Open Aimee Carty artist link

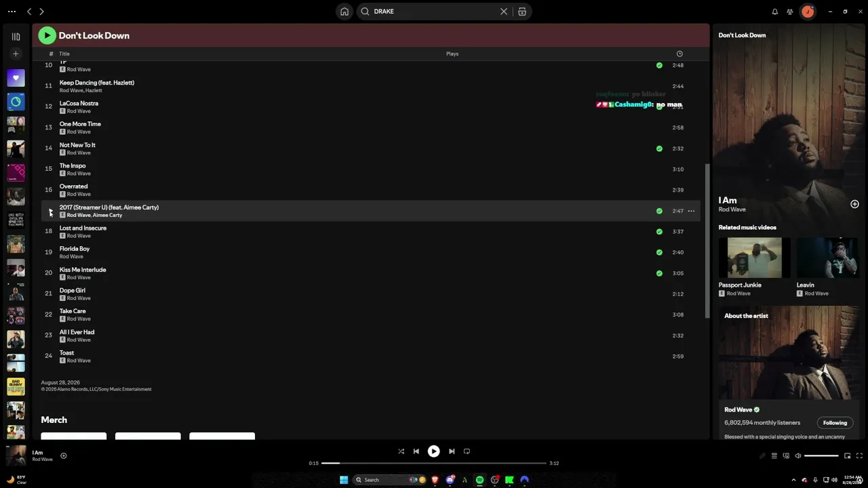pos(107,215)
